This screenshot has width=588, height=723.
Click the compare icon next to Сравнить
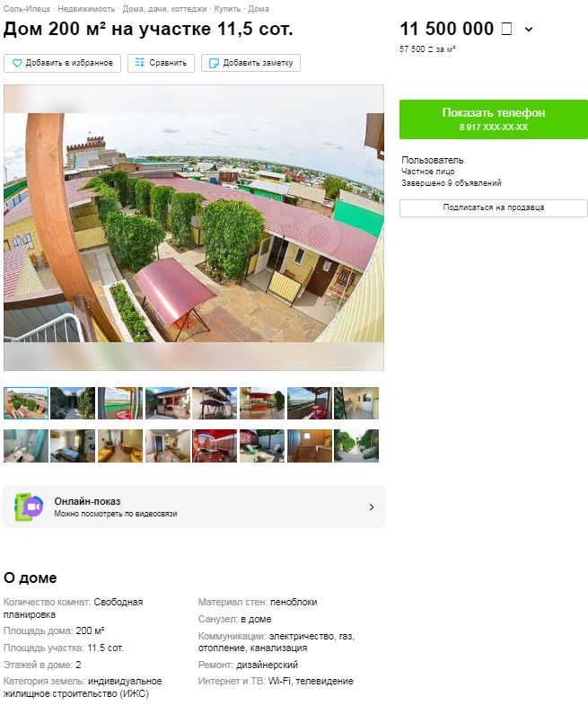(140, 63)
